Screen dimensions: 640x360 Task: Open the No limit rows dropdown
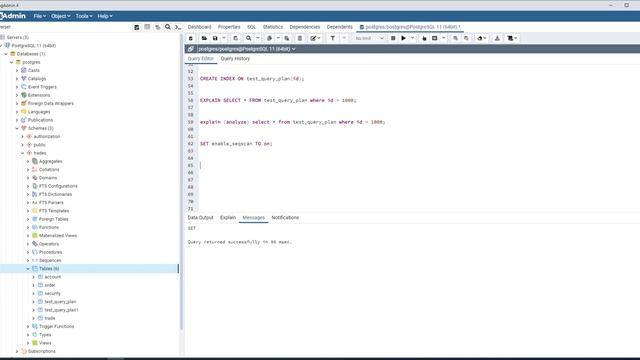coord(369,38)
